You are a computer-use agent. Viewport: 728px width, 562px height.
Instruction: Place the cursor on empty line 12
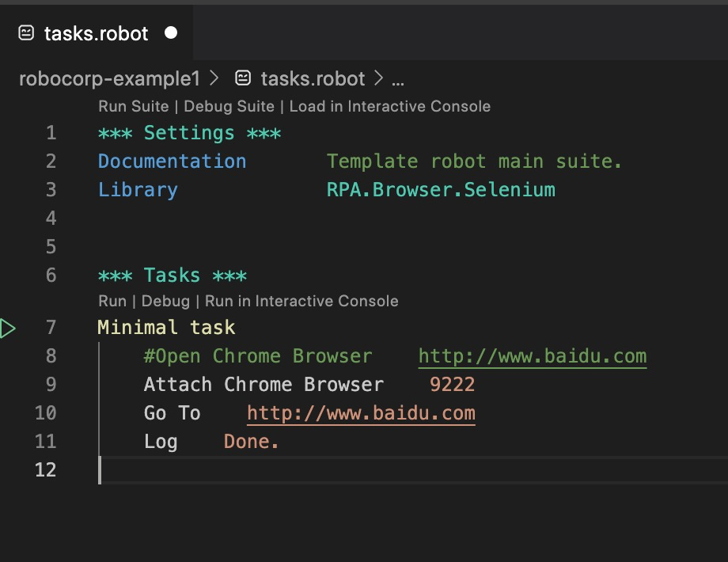(x=158, y=469)
